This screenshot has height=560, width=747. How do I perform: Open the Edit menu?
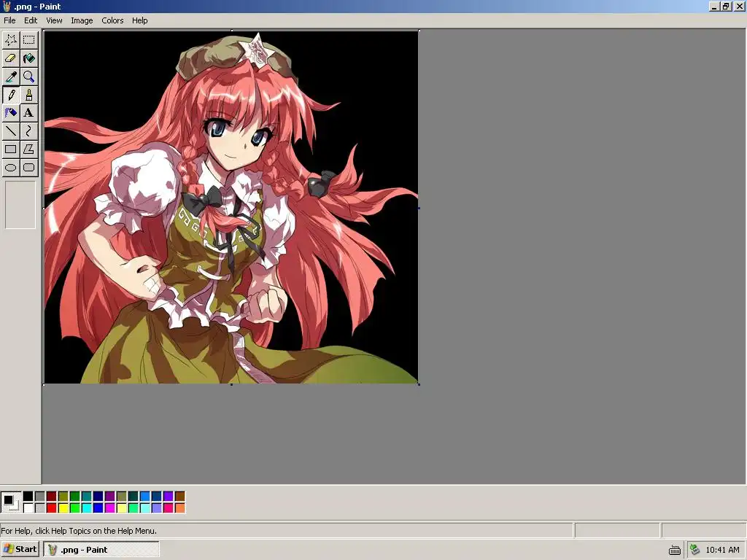click(x=31, y=20)
